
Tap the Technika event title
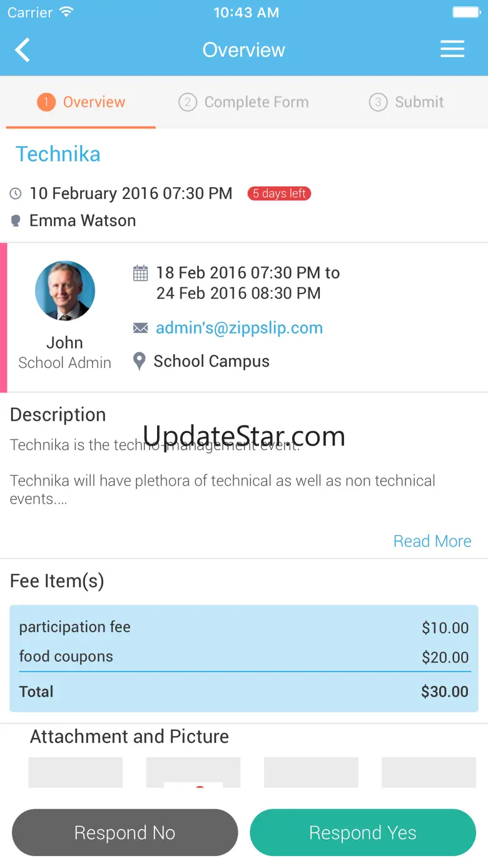pyautogui.click(x=58, y=154)
